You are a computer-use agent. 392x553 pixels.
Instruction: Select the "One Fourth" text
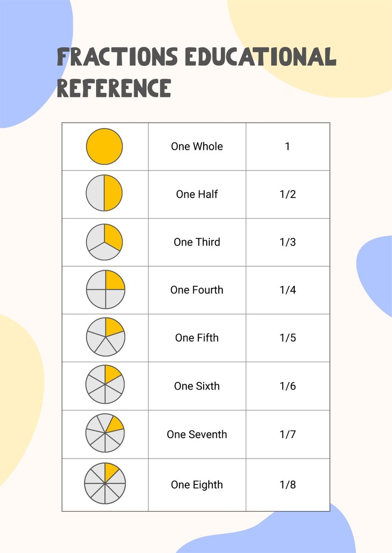coord(197,290)
